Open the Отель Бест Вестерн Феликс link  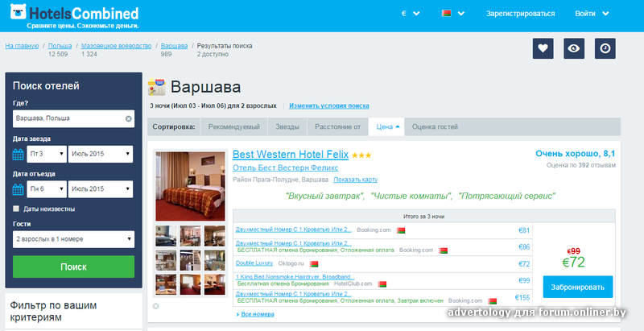tap(286, 168)
